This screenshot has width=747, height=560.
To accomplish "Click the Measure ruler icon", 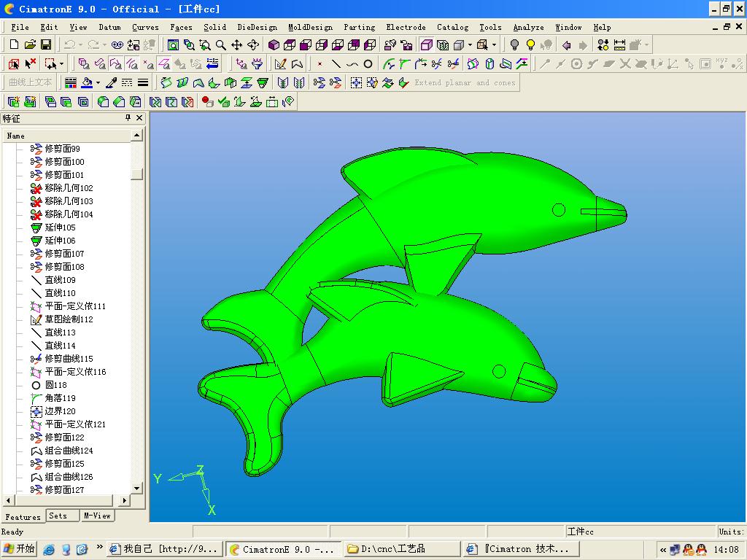I will [x=619, y=44].
